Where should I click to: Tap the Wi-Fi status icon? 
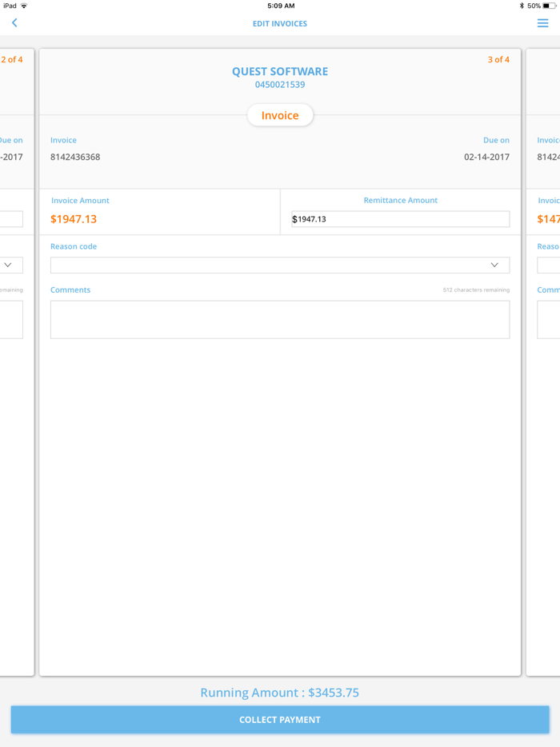coord(24,6)
